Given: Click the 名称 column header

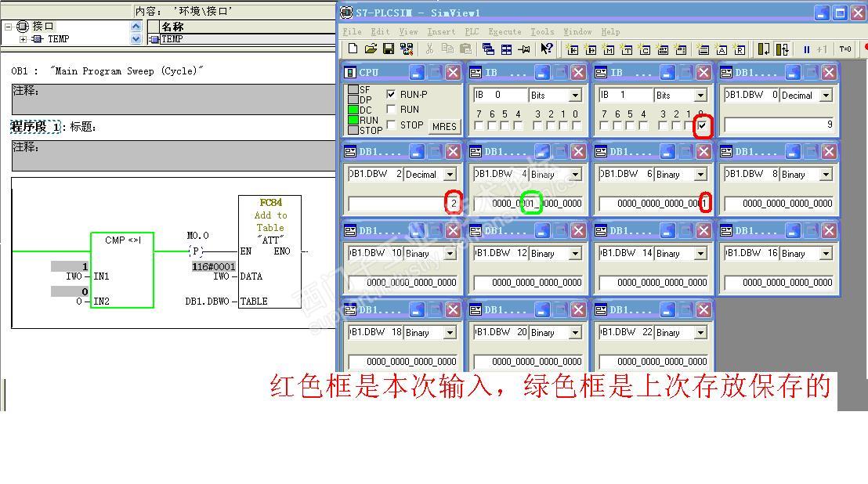Looking at the screenshot, I should [x=248, y=27].
